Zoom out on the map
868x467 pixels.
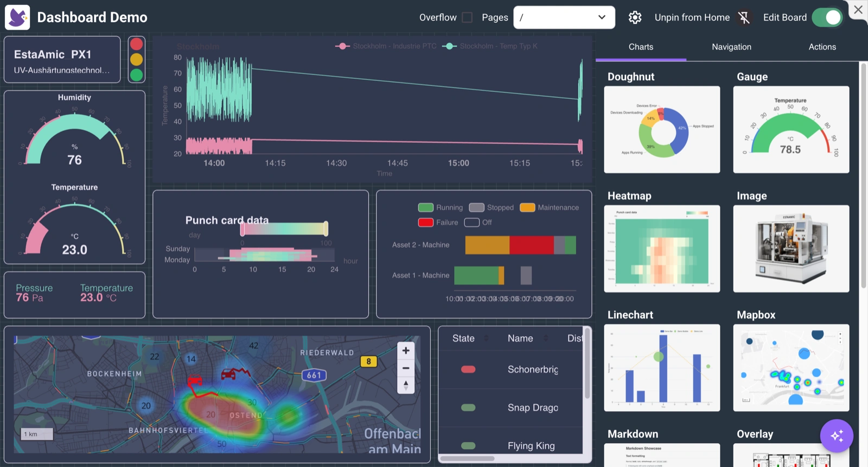click(406, 368)
